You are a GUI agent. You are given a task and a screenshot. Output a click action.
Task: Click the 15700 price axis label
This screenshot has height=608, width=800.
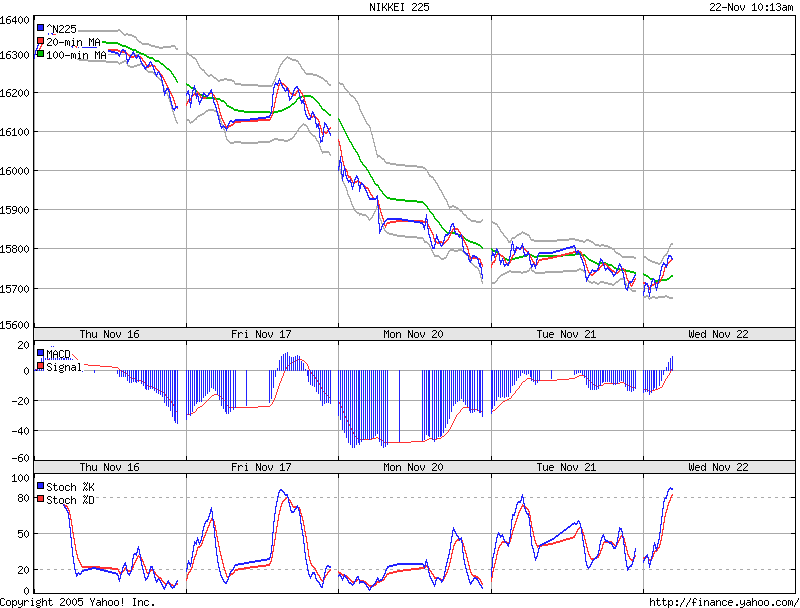[x=14, y=289]
